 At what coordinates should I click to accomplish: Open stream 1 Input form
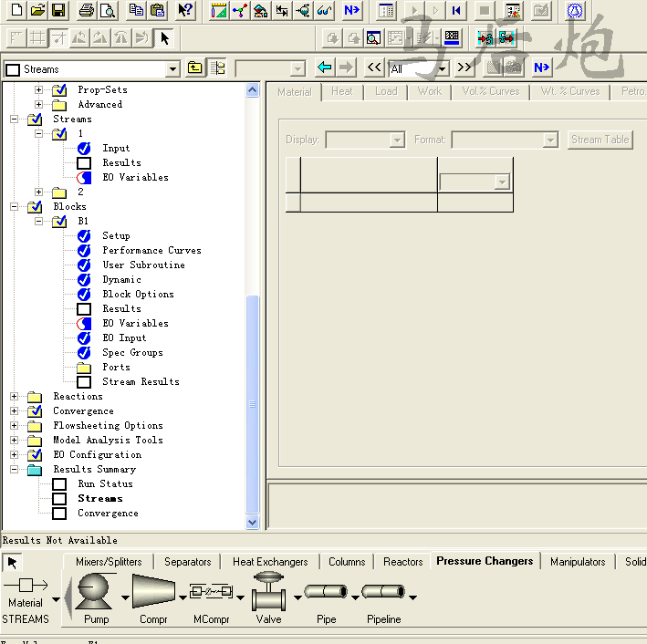pyautogui.click(x=116, y=148)
